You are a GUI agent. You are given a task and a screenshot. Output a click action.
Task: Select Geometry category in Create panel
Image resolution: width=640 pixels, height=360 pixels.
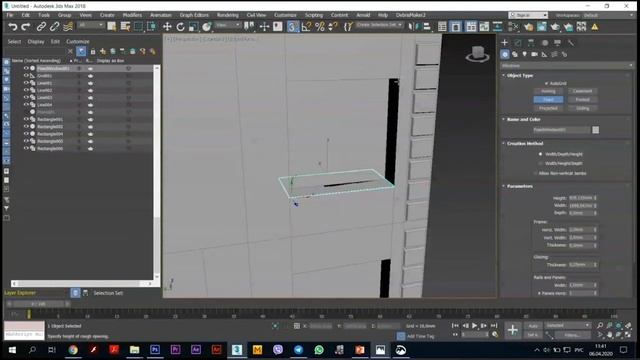pyautogui.click(x=505, y=54)
